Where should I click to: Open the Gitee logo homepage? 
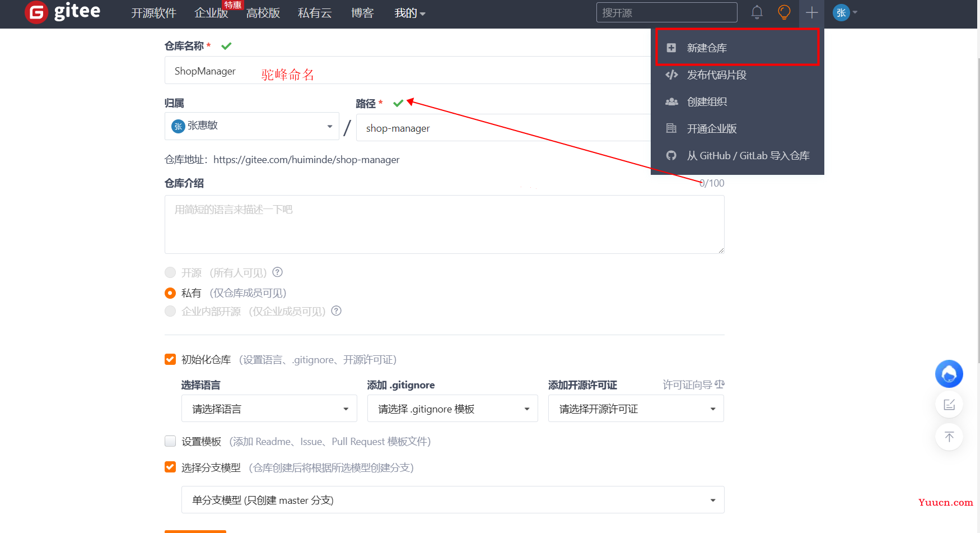[63, 12]
